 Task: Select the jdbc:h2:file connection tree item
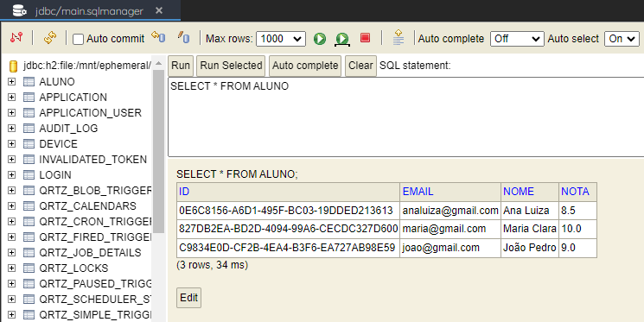(x=87, y=66)
